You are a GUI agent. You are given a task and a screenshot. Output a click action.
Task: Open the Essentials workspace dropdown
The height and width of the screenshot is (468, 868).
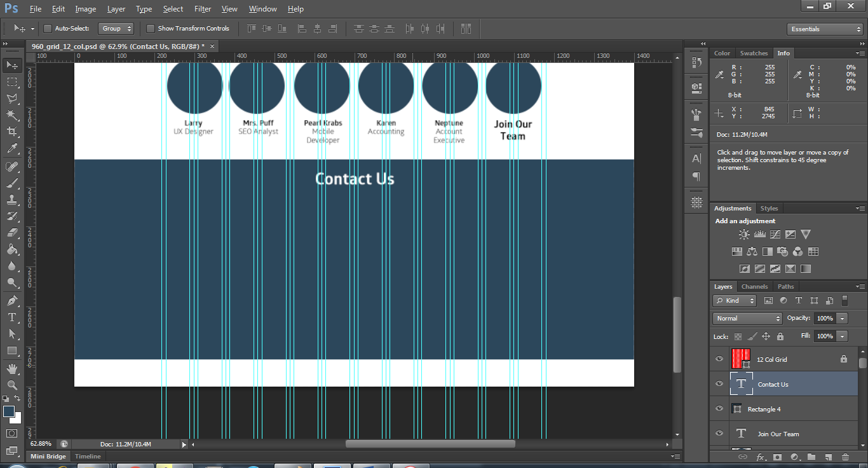coord(824,29)
